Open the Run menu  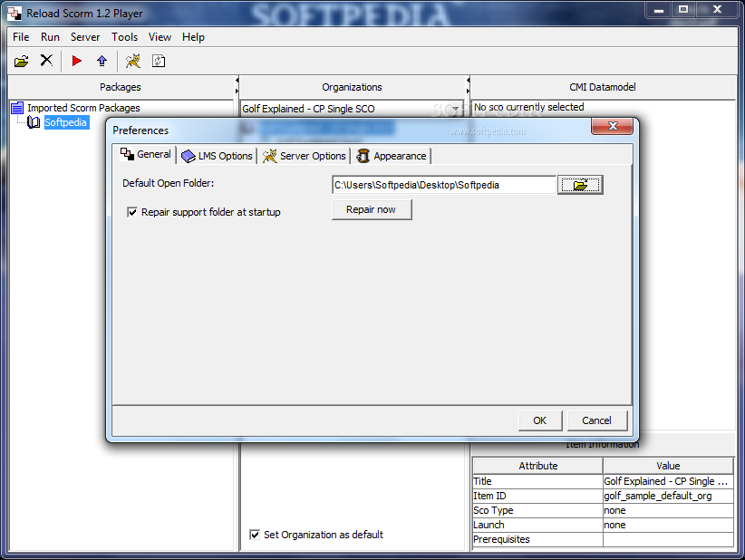tap(50, 37)
